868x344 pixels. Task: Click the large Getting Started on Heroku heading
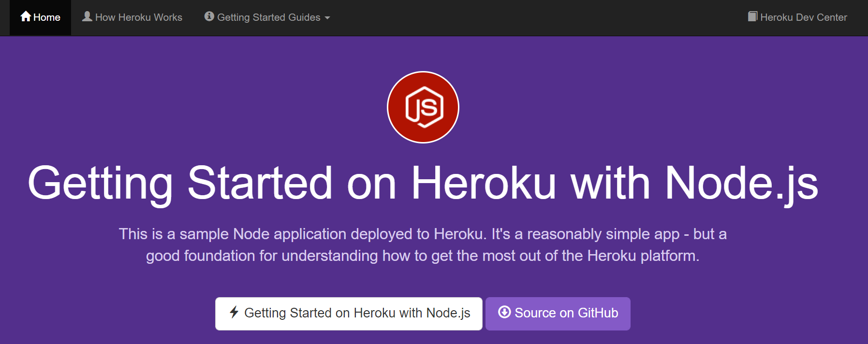(x=423, y=184)
